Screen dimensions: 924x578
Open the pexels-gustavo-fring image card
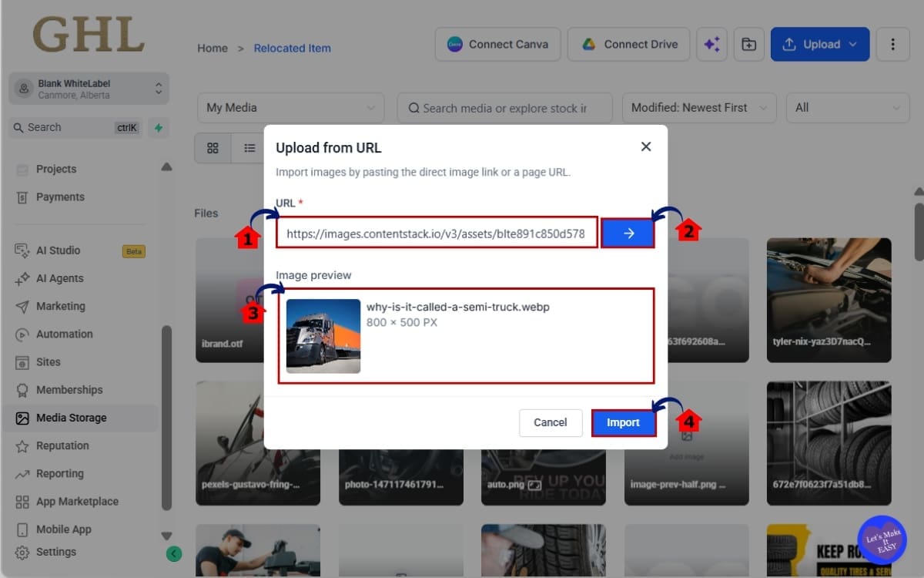[258, 443]
